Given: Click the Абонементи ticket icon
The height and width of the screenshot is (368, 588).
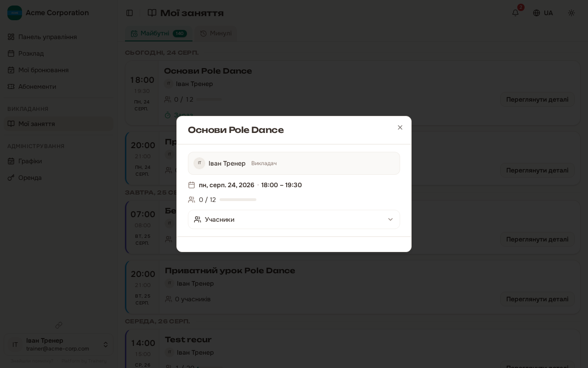Looking at the screenshot, I should tap(11, 86).
